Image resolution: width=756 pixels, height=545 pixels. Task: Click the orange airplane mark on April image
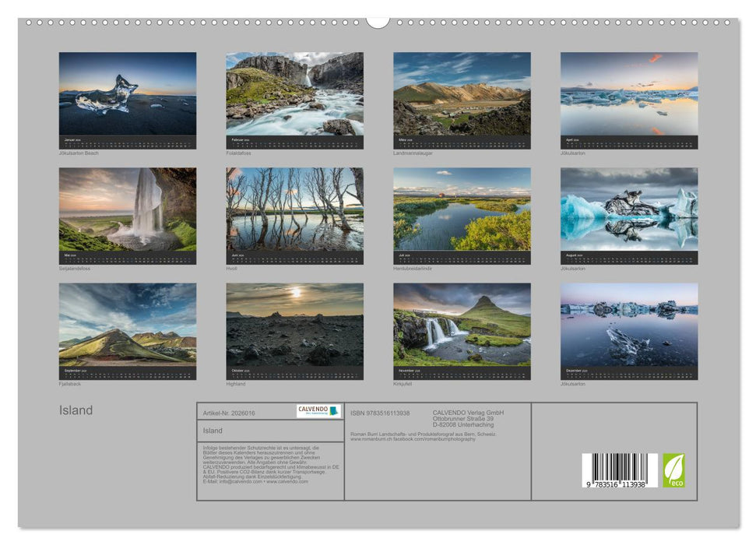(655, 58)
